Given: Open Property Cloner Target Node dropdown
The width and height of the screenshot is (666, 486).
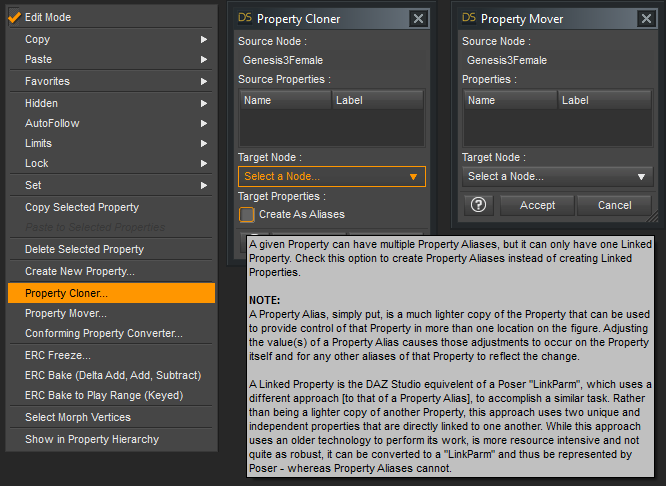Looking at the screenshot, I should [331, 177].
